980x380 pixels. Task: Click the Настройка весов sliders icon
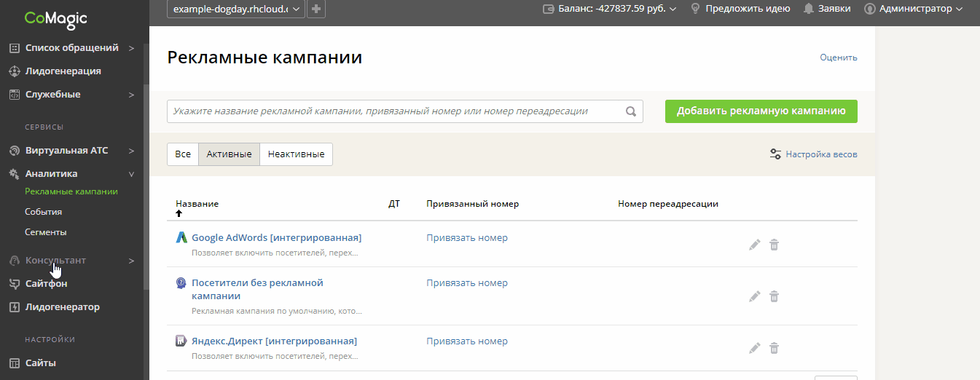pos(776,154)
